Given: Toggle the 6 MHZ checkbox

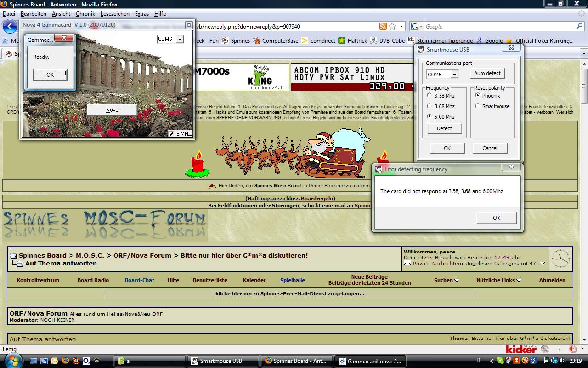Looking at the screenshot, I should 171,134.
